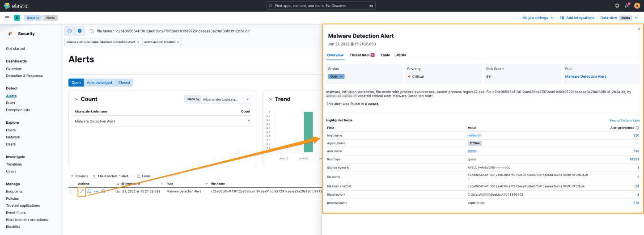This screenshot has height=235, width=644.
Task: Expand the ML job settings menu
Action: click(x=538, y=18)
